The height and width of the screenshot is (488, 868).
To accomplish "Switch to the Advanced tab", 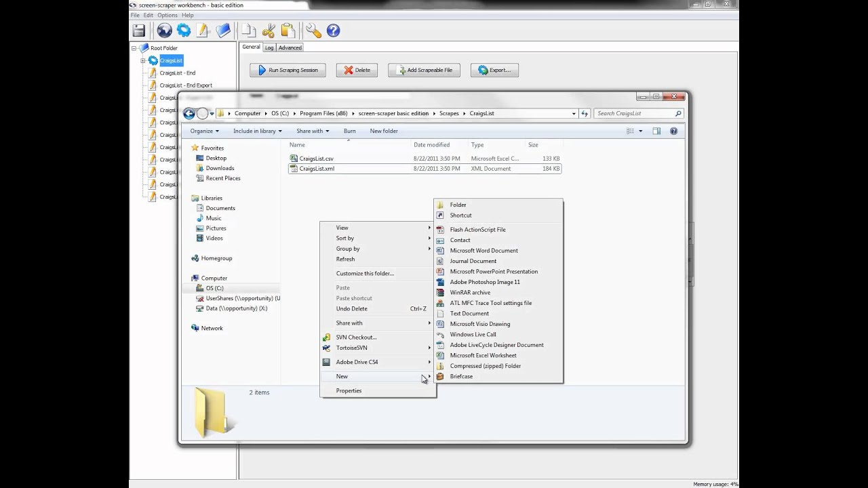I will 290,47.
